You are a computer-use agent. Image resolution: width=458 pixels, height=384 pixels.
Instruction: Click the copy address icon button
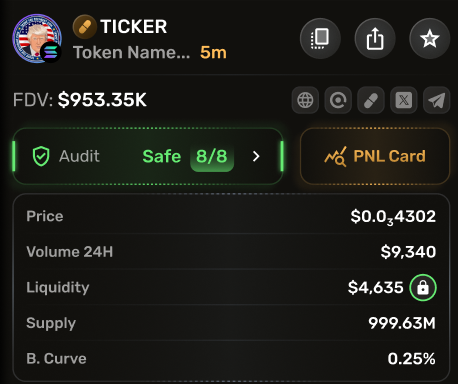coord(320,38)
